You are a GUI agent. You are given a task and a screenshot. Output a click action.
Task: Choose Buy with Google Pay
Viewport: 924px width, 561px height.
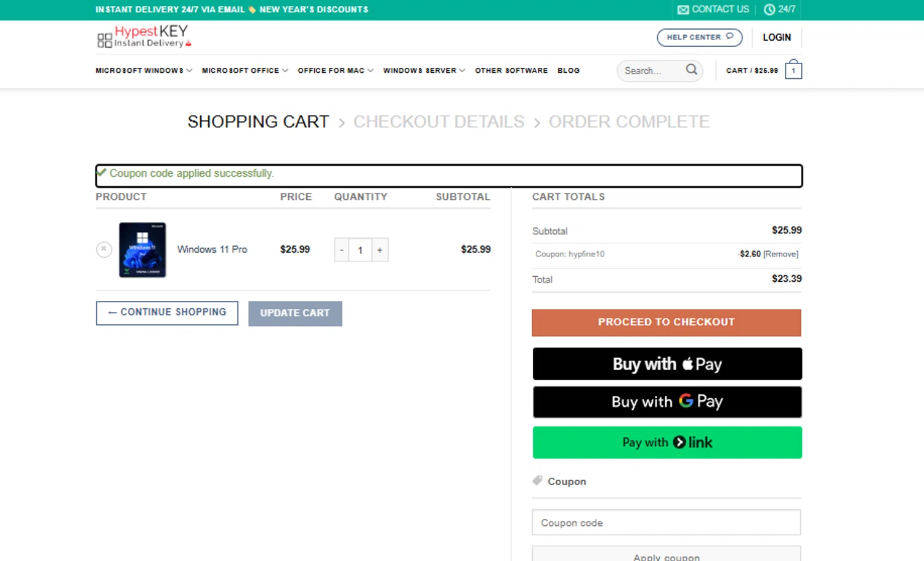pyautogui.click(x=667, y=402)
